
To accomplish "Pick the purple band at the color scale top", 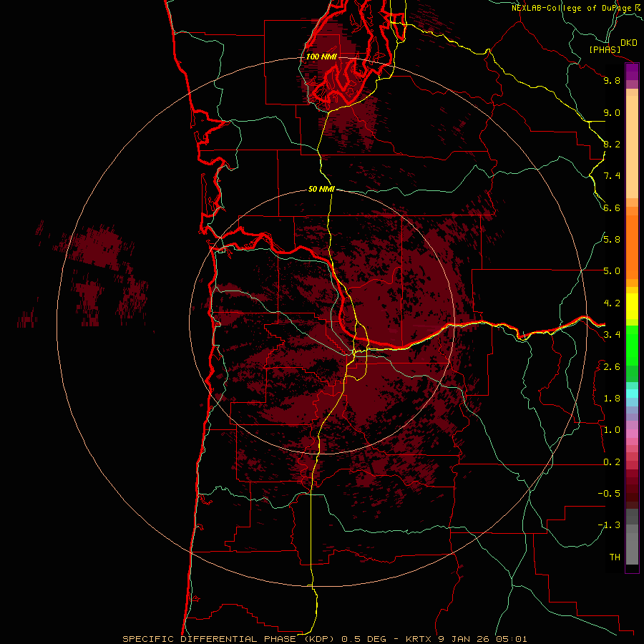I will 632,72.
